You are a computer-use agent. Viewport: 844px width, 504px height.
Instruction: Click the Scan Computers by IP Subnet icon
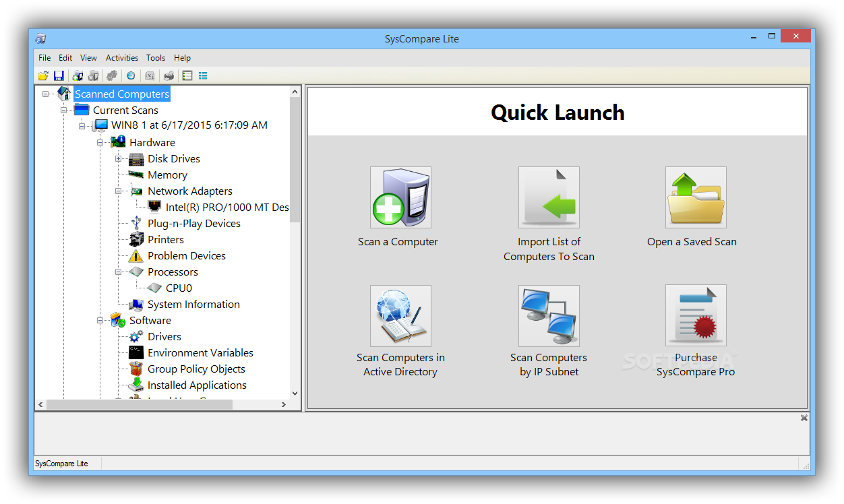click(549, 315)
